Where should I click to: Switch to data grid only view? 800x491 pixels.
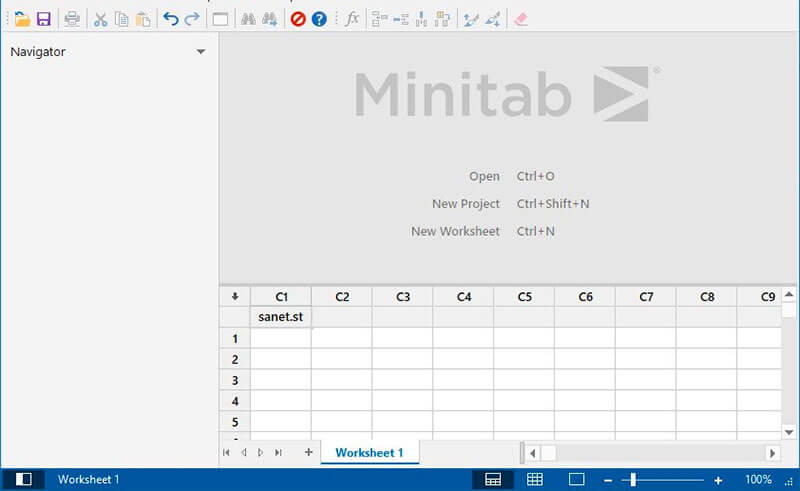535,479
